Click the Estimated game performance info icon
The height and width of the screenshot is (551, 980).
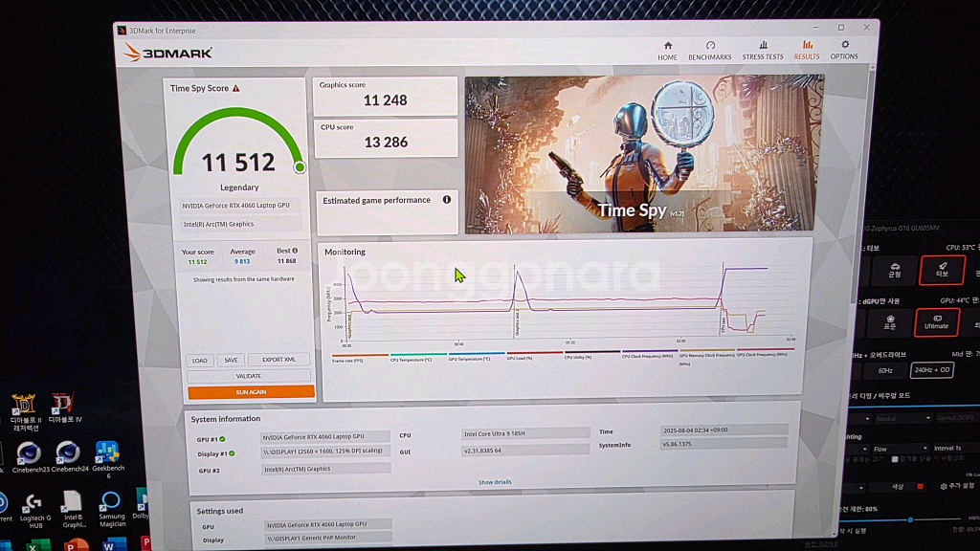click(446, 200)
